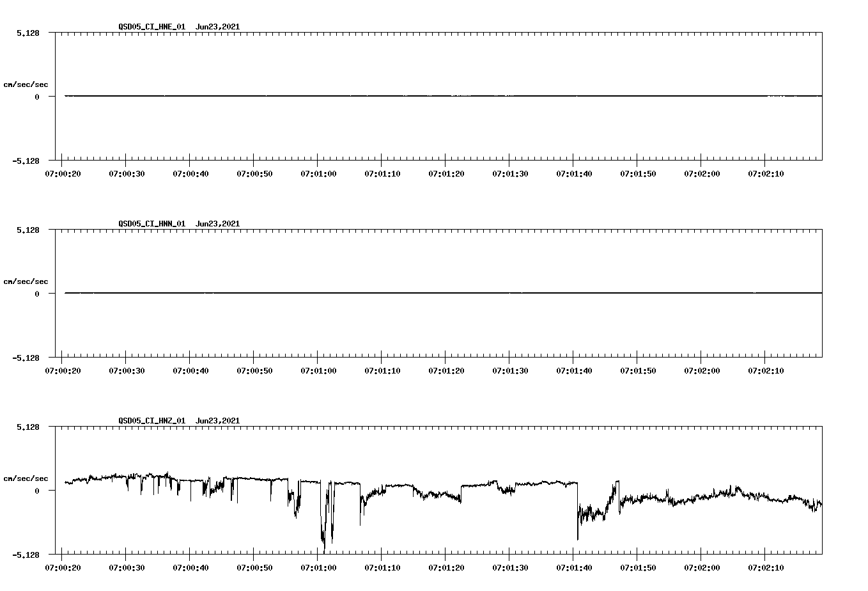Viewport: 868px width, 591px height.
Task: Click 07:01:50 on the HNZ time axis
Action: 638,568
